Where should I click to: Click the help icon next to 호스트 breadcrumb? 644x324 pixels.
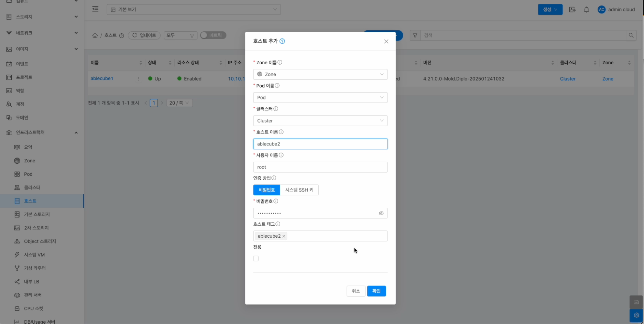pos(121,36)
